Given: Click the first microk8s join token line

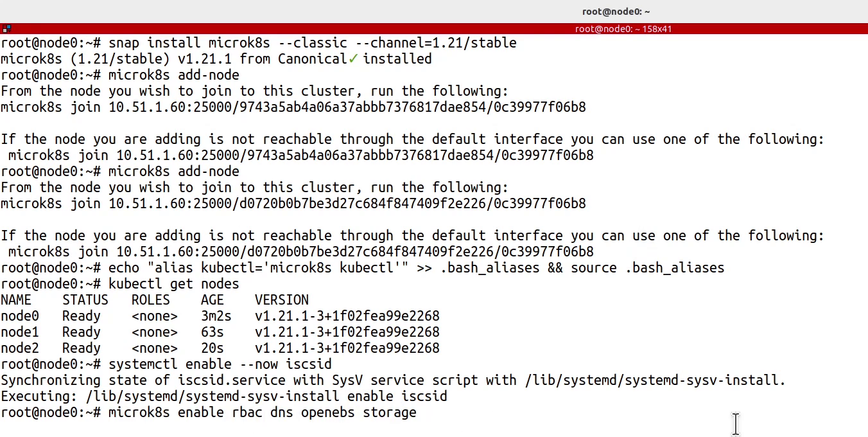Looking at the screenshot, I should (x=293, y=107).
